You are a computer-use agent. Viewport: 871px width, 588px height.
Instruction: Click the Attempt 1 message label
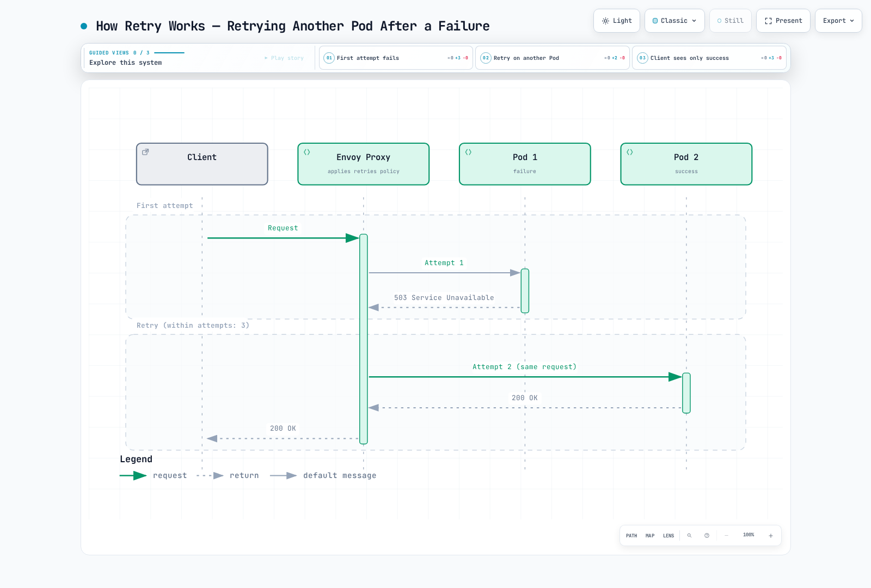coord(444,263)
